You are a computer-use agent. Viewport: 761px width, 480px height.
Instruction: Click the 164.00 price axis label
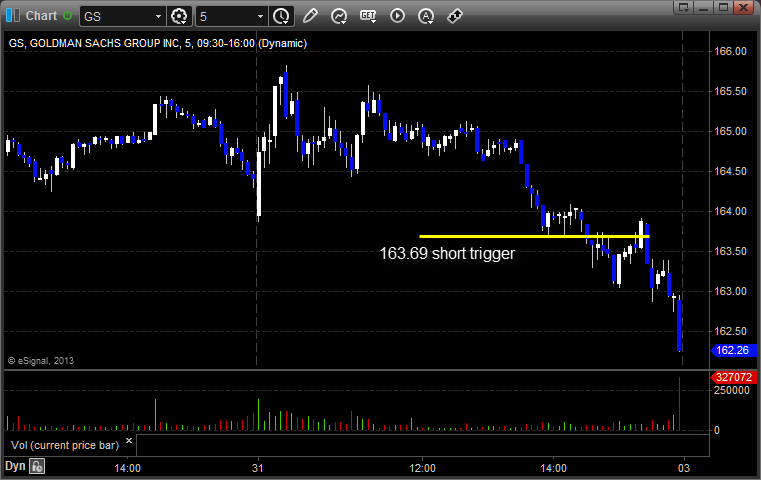tap(730, 212)
